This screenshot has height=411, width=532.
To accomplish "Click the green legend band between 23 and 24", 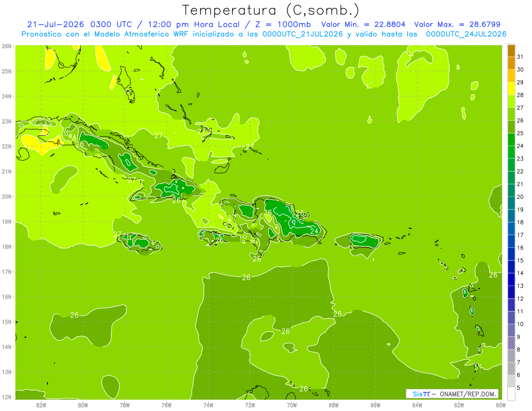I will click(x=511, y=152).
